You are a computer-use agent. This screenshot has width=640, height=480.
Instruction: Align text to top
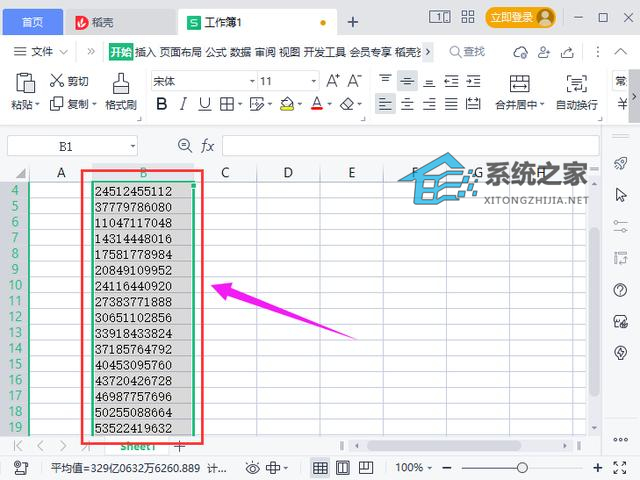385,80
